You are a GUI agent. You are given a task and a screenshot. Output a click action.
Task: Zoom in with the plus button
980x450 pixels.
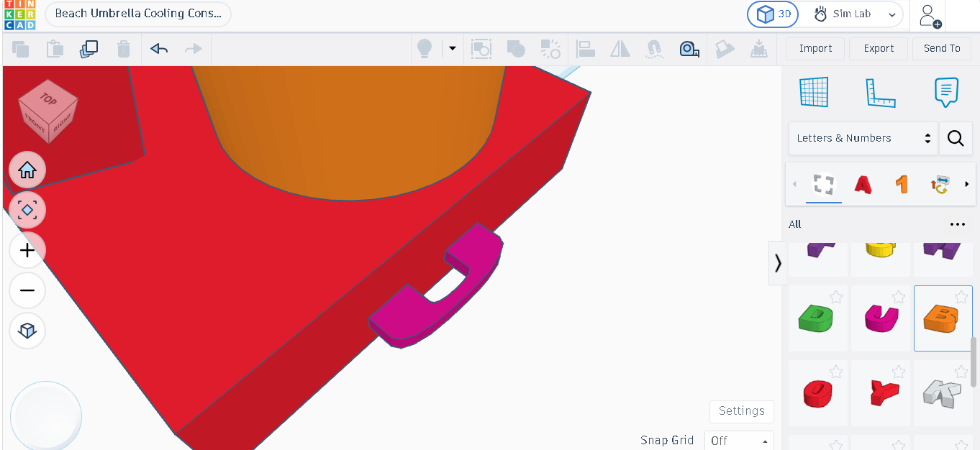27,250
